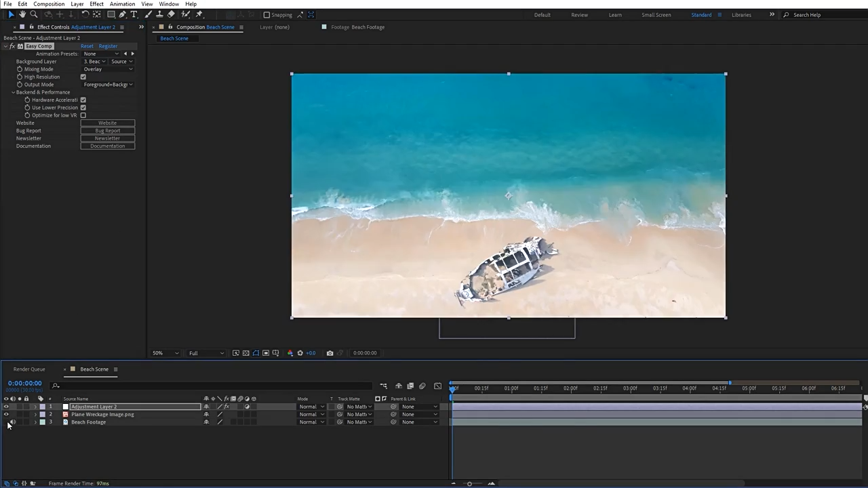Select the Horizontal Type tool
The height and width of the screenshot is (488, 868).
[x=134, y=14]
